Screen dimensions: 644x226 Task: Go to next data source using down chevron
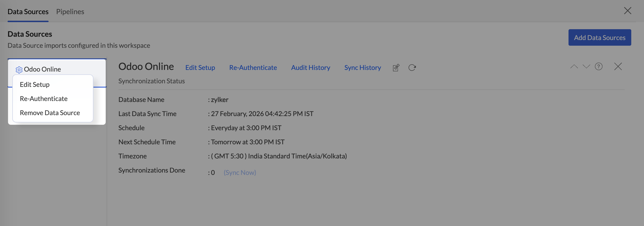click(586, 67)
